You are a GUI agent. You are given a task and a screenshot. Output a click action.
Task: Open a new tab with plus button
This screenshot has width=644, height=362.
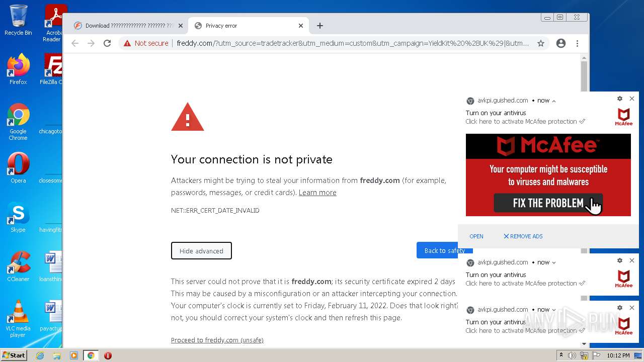320,26
